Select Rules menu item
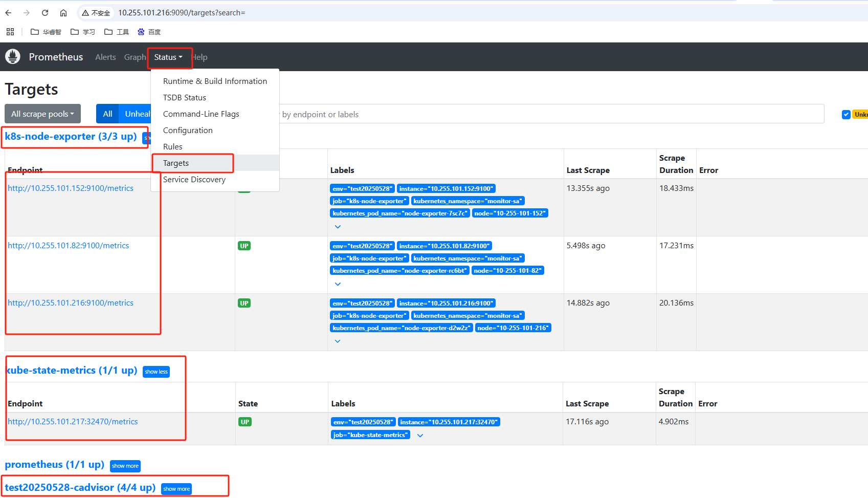Viewport: 868px width, 498px height. 215,146
